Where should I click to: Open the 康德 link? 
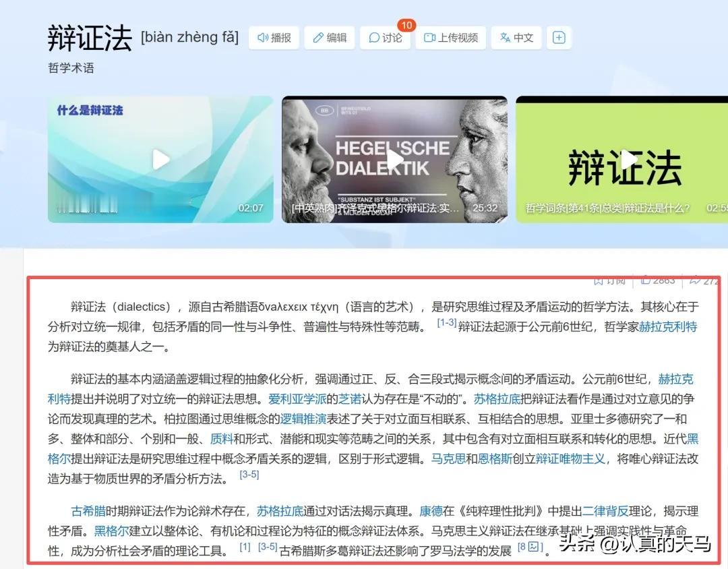pyautogui.click(x=431, y=512)
